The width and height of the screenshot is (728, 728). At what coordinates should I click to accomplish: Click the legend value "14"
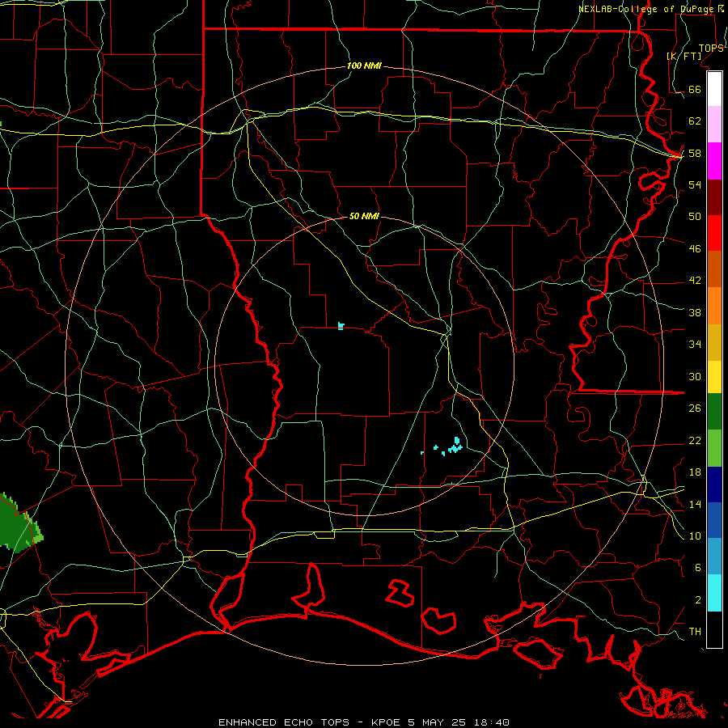pos(695,504)
